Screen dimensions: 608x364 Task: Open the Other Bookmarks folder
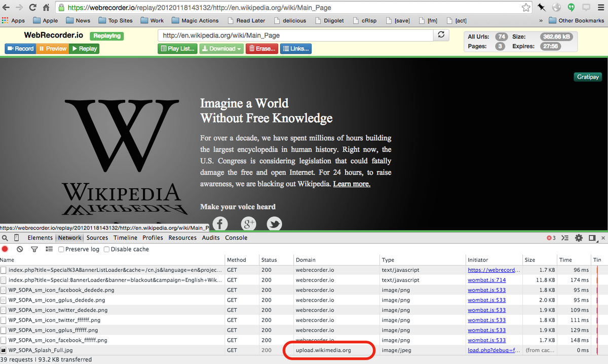pyautogui.click(x=577, y=21)
